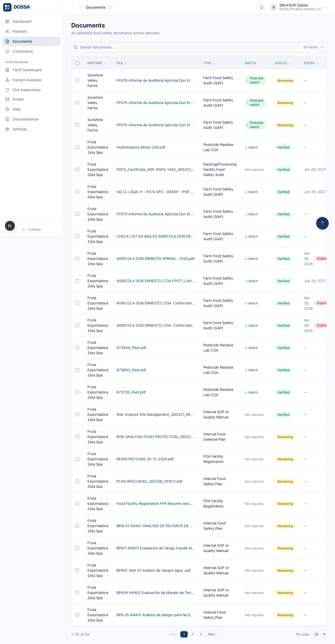Open Hazard Analyses

click(x=31, y=80)
